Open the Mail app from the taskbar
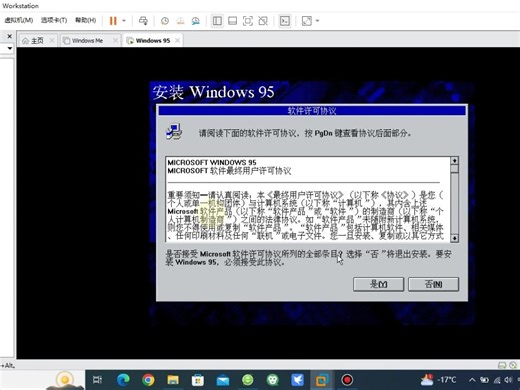Screen dimensions: 520x390 click(x=223, y=380)
